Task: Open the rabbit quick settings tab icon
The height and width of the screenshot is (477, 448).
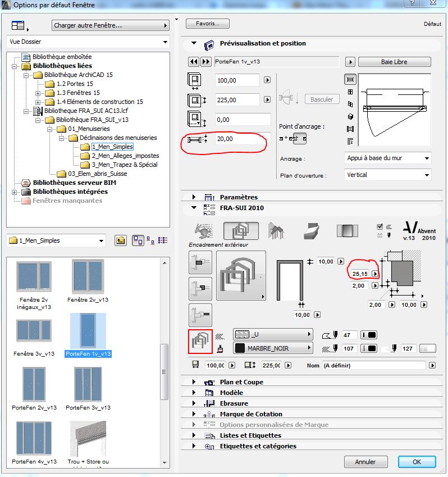Action: 203,231
